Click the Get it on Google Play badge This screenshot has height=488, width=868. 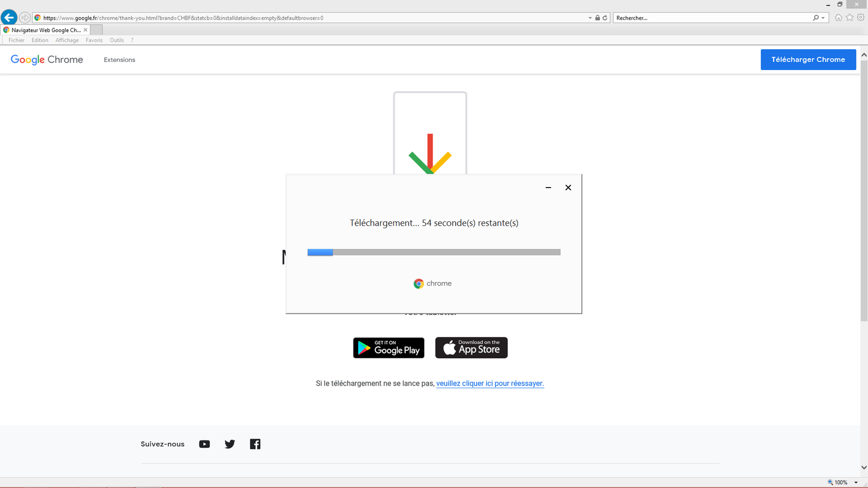click(388, 348)
